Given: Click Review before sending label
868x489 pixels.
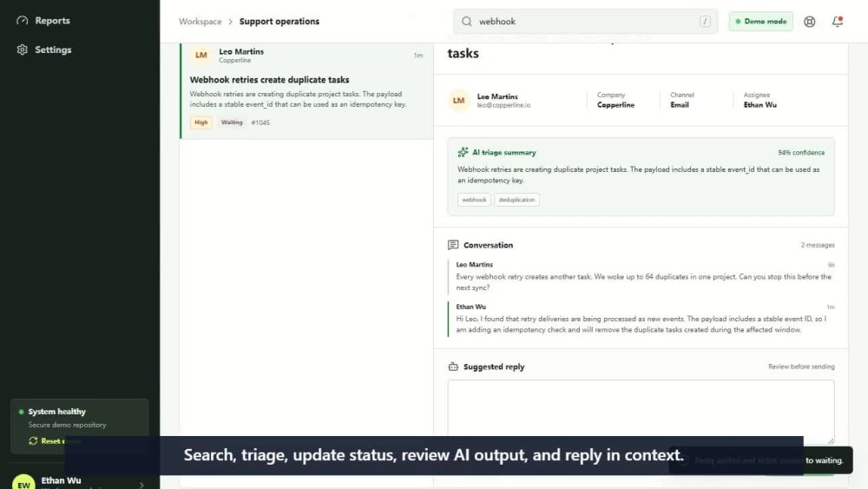Looking at the screenshot, I should (801, 367).
